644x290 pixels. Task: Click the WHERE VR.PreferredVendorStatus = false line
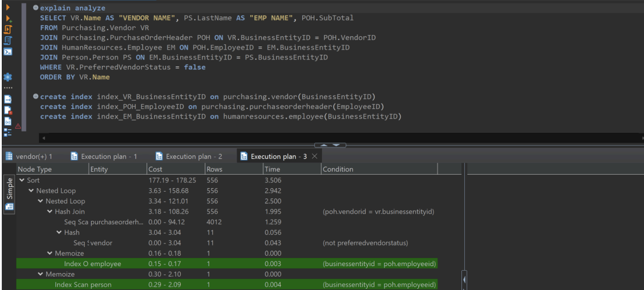tap(123, 68)
